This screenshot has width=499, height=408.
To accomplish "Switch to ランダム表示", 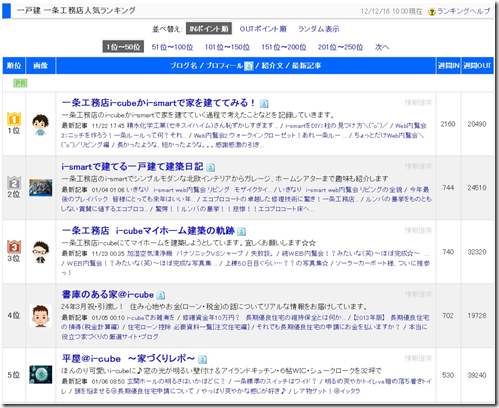I will [x=318, y=29].
